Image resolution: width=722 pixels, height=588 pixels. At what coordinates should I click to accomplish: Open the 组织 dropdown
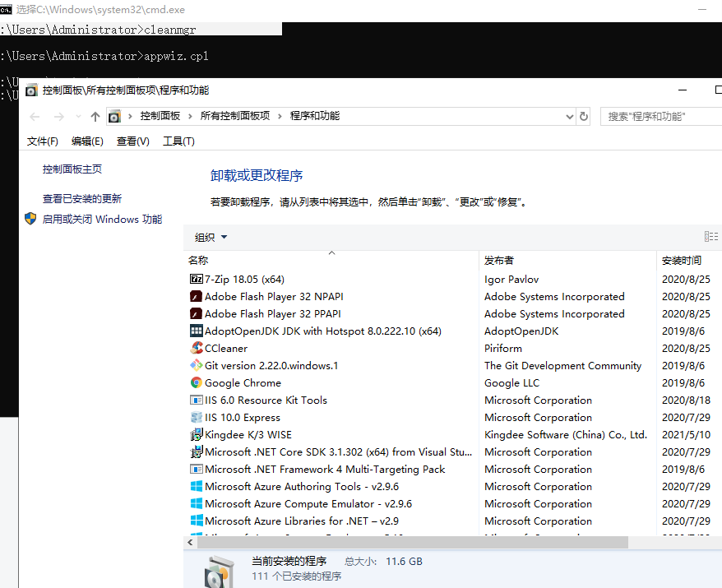pos(211,237)
